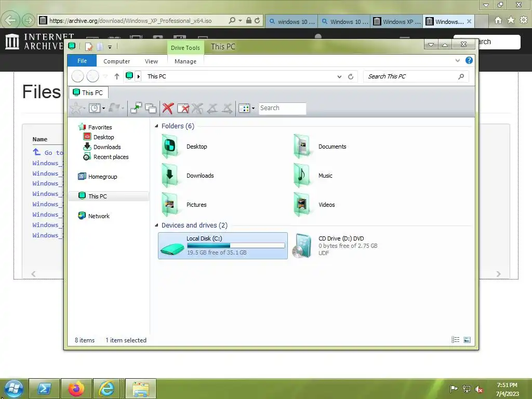Select the Downloads folder icon in Folders
532x399 pixels.
click(170, 176)
